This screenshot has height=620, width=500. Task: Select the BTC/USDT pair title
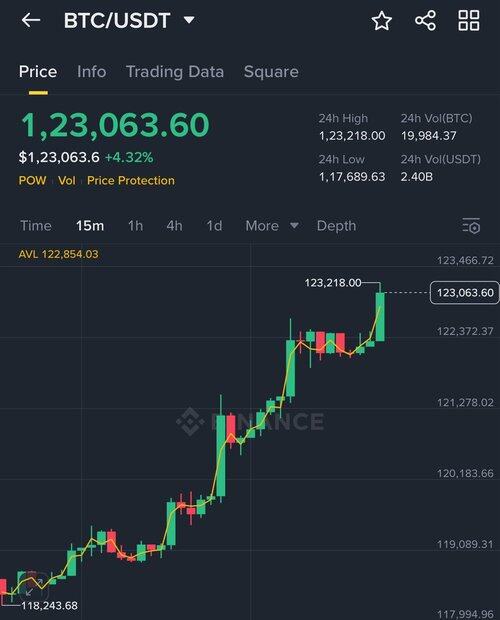[x=117, y=20]
